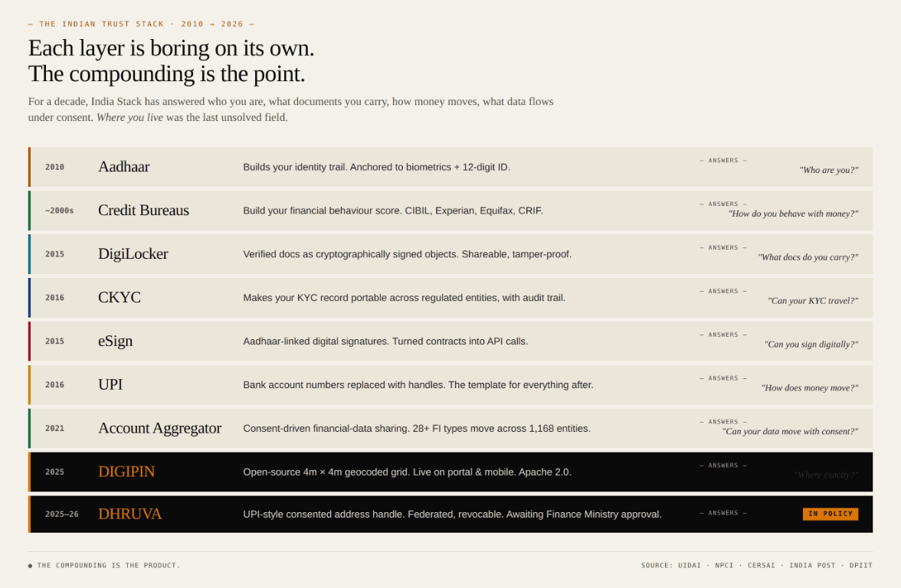Select ANSWERS label in Aadhaar row

[723, 160]
